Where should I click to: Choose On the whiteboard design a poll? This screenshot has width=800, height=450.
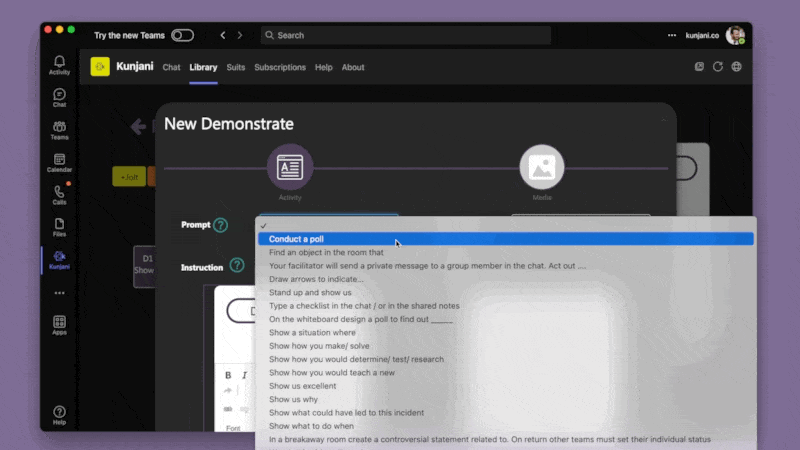point(506,319)
